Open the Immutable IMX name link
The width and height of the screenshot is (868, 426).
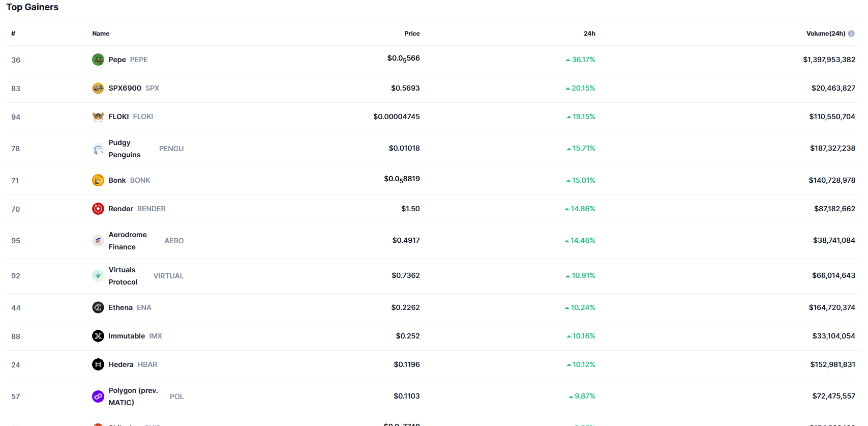tap(135, 336)
